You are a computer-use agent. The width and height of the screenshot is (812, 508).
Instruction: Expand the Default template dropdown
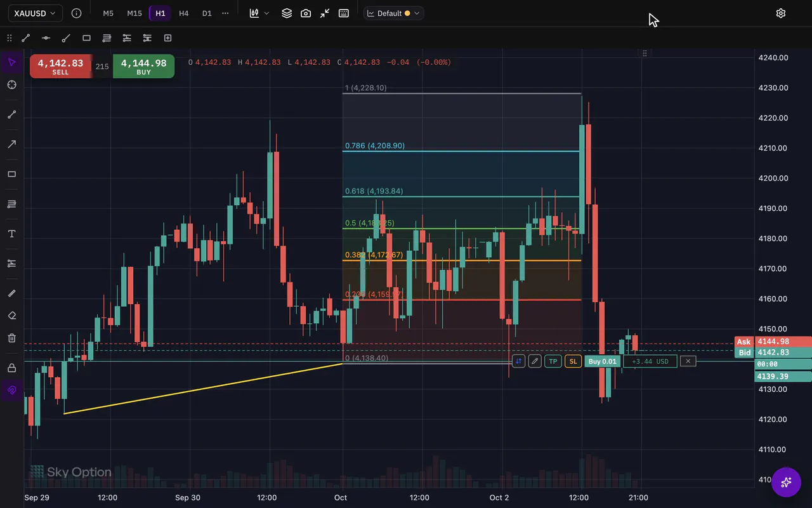point(394,13)
